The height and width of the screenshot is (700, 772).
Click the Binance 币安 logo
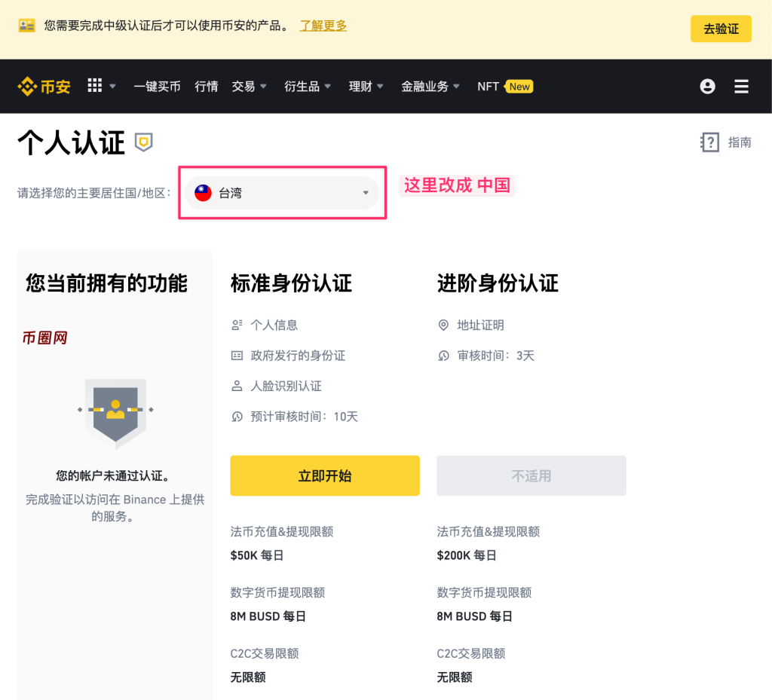coord(44,87)
